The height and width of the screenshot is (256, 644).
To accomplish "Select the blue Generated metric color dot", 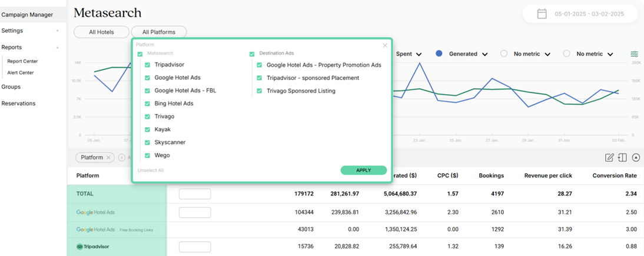I will (x=439, y=54).
